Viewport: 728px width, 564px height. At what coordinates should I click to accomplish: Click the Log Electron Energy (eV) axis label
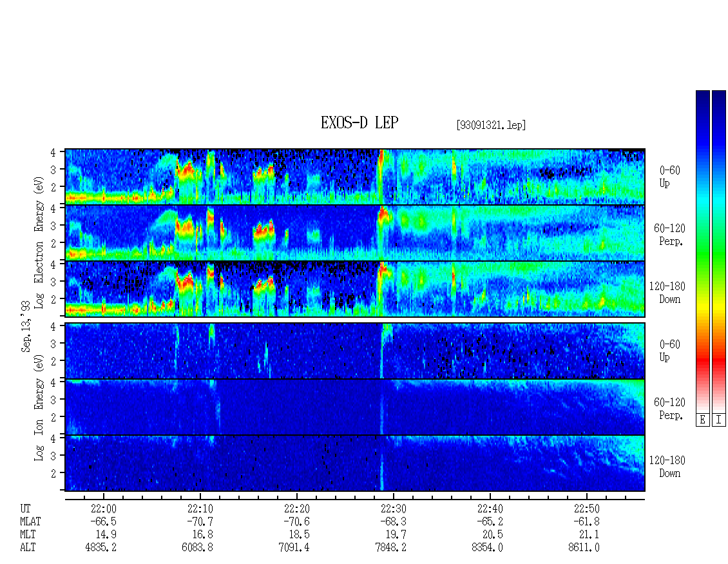39,242
